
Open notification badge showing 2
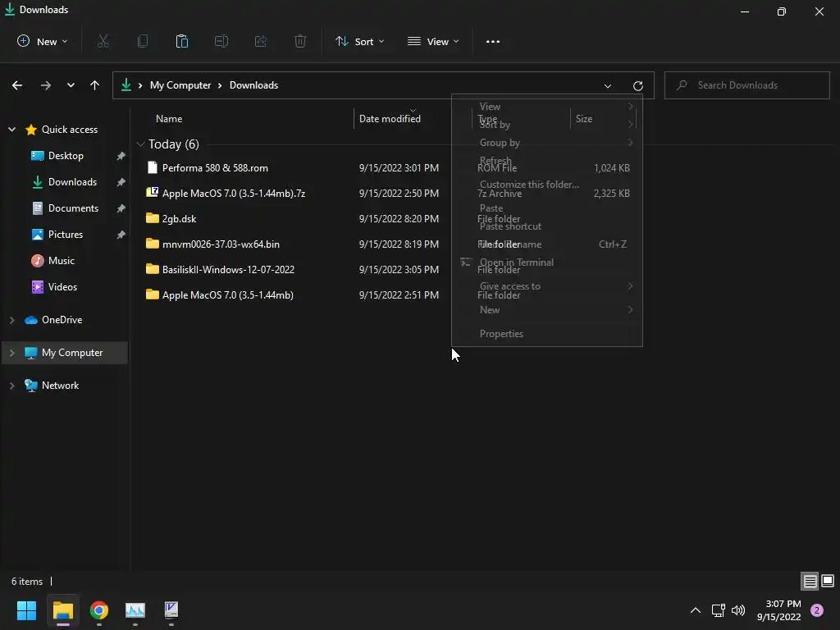click(817, 610)
